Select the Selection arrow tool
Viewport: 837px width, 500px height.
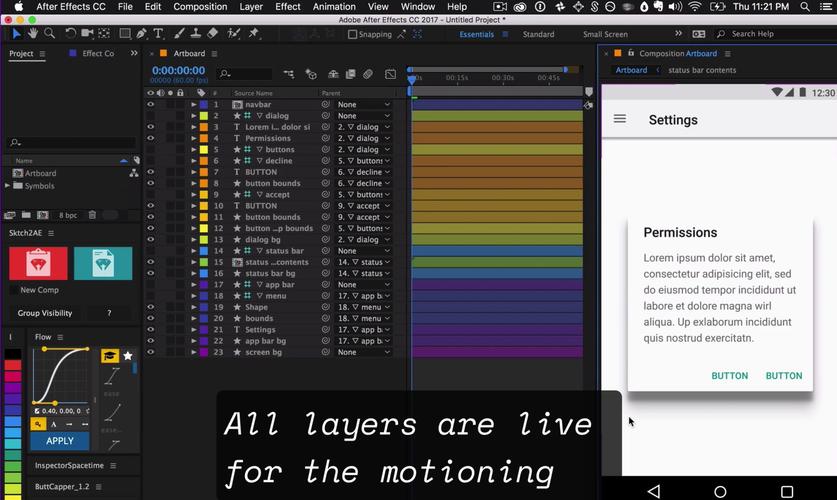[16, 34]
